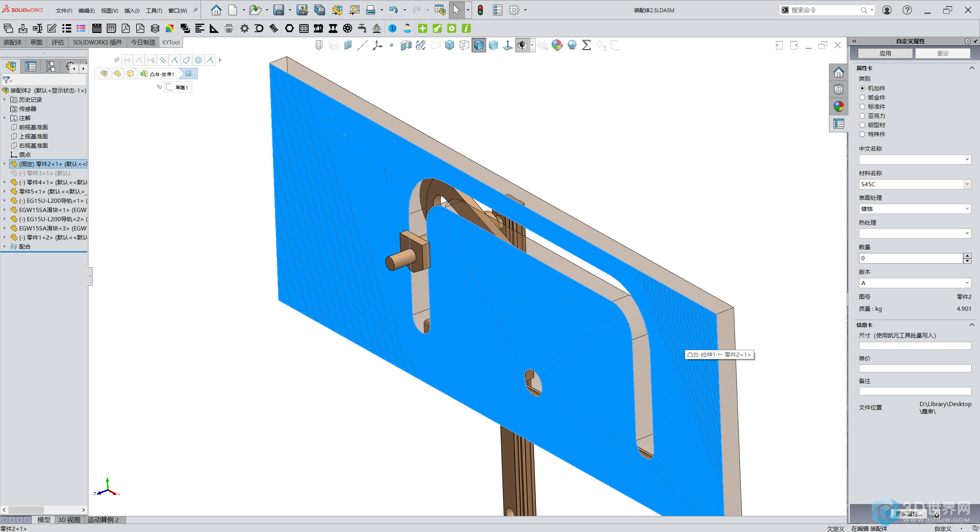Select 草图1 in the breadcrumb
This screenshot has width=980, height=532.
(x=178, y=87)
